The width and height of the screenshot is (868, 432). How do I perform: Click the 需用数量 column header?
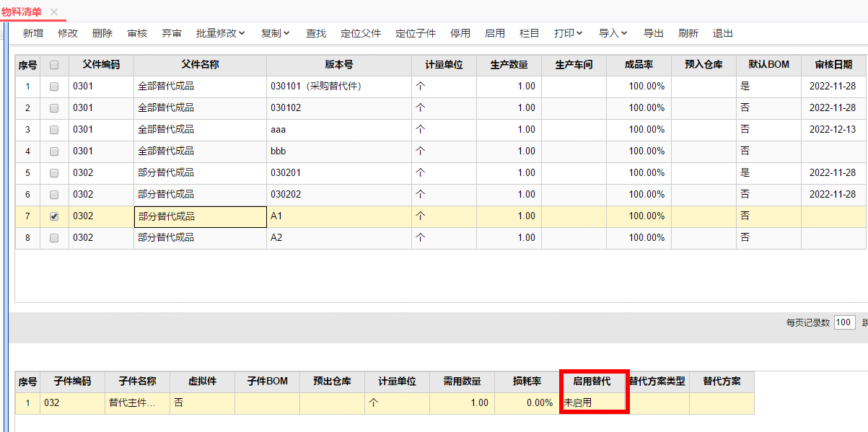click(x=462, y=382)
